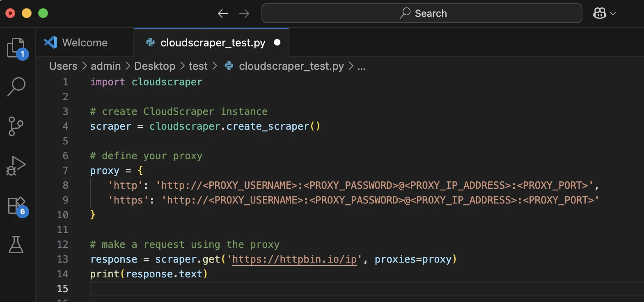Click the admin breadcrumb

pos(105,66)
